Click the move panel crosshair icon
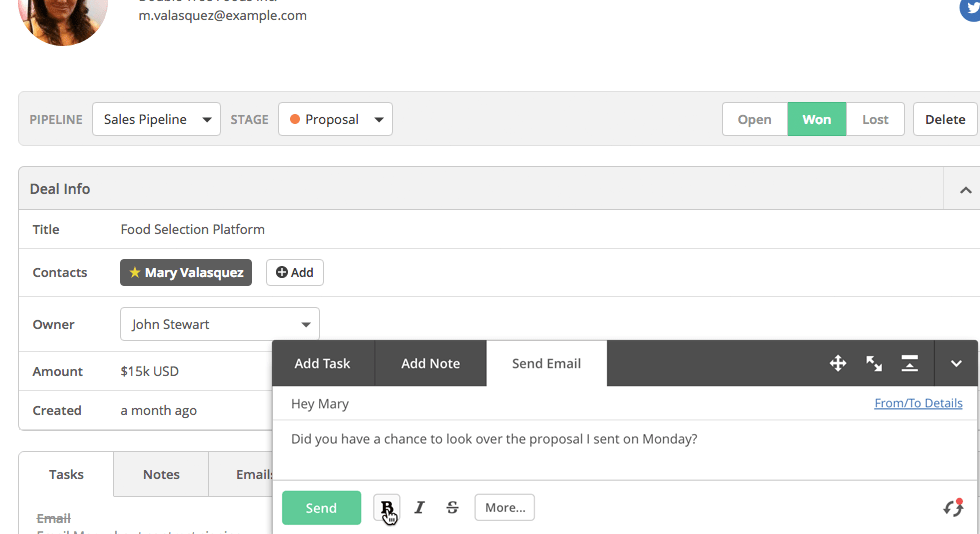The width and height of the screenshot is (980, 534). pyautogui.click(x=838, y=363)
